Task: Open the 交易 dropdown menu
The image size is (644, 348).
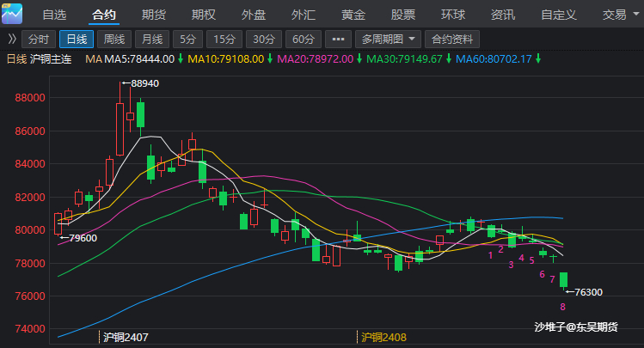Action: tap(621, 15)
